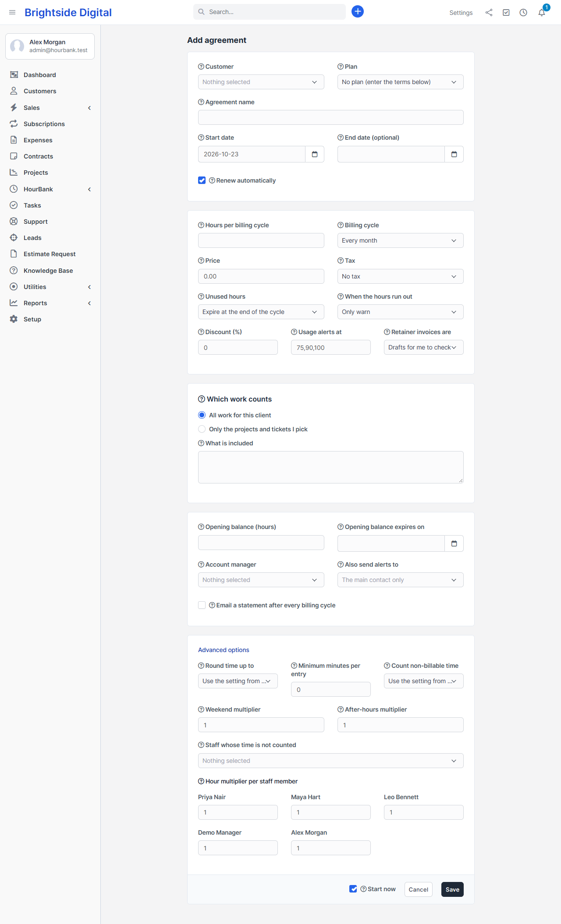The height and width of the screenshot is (924, 561).
Task: Click the Search box
Action: 270,12
